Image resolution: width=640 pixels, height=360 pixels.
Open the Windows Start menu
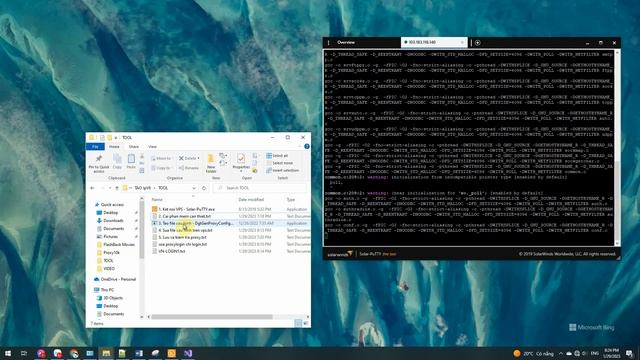click(x=8, y=353)
